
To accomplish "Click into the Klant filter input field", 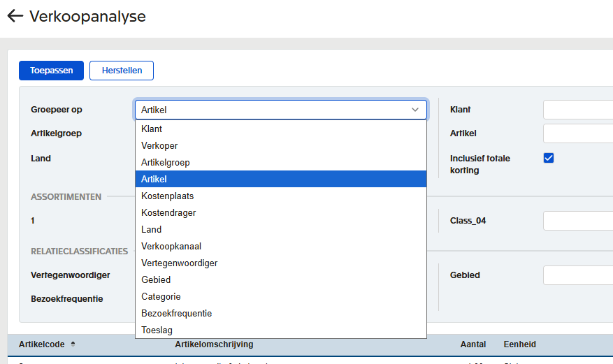I will [577, 110].
